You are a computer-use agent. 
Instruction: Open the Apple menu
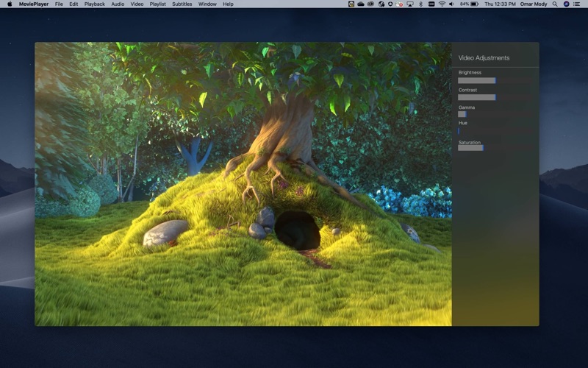tap(10, 4)
